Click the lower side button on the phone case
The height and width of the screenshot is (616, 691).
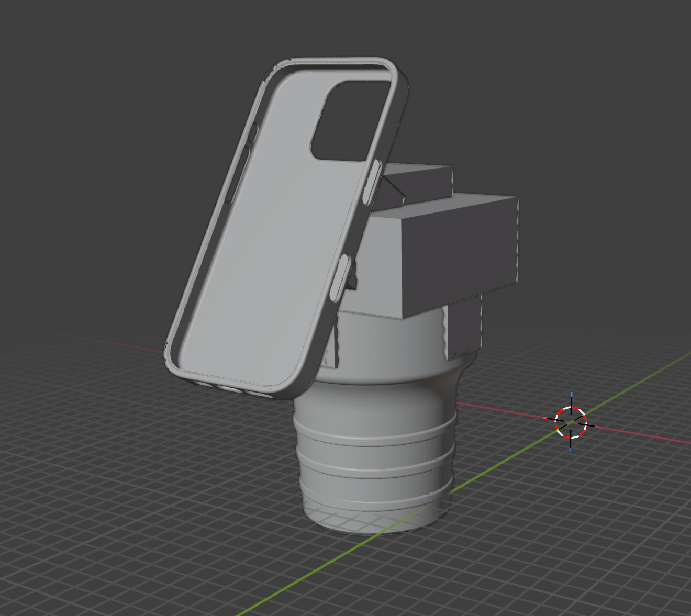pyautogui.click(x=339, y=277)
